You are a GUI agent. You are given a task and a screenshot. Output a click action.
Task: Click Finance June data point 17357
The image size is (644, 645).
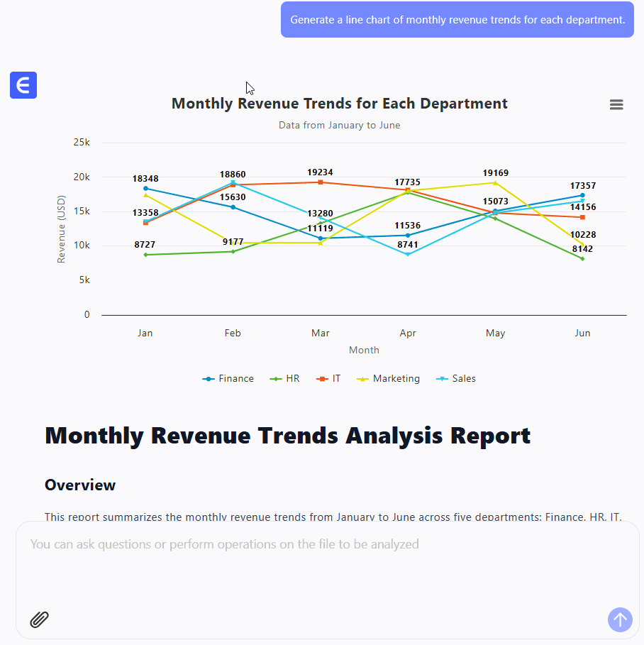coord(582,195)
